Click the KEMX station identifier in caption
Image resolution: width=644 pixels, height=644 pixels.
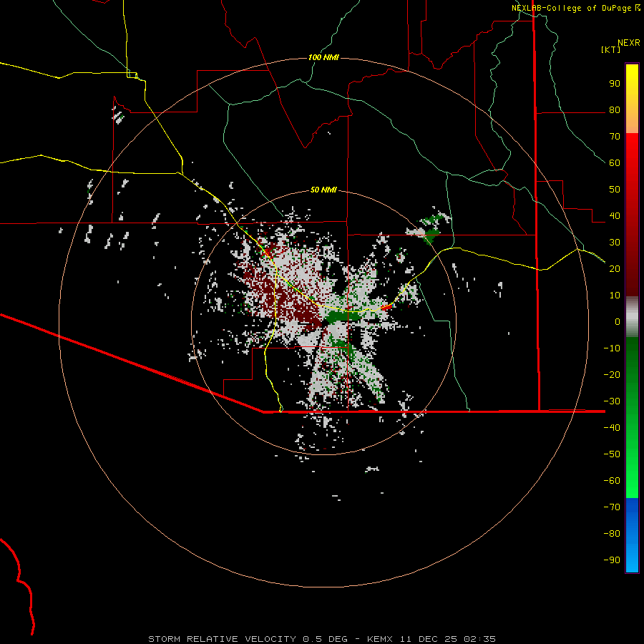click(x=380, y=639)
